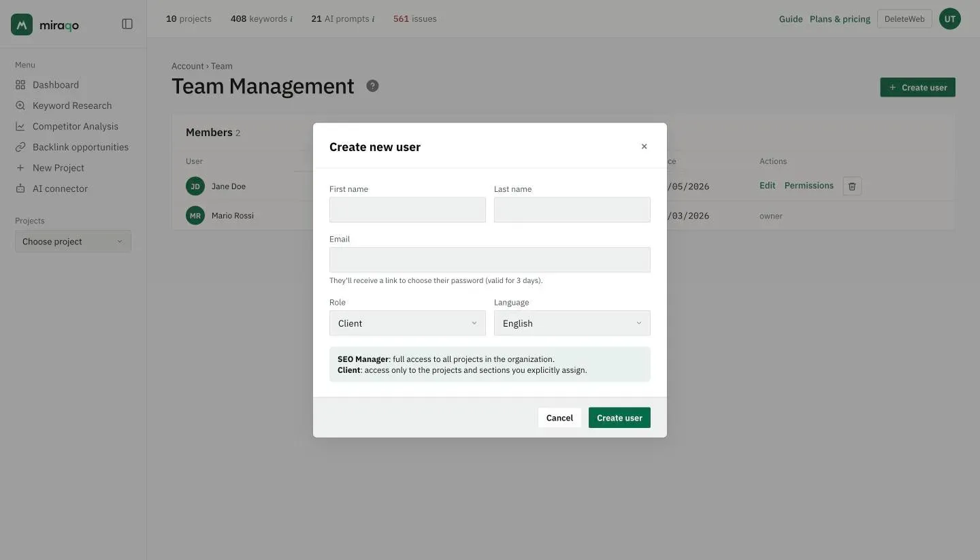The image size is (980, 560).
Task: Click Jane Doe's JD avatar
Action: click(x=195, y=186)
